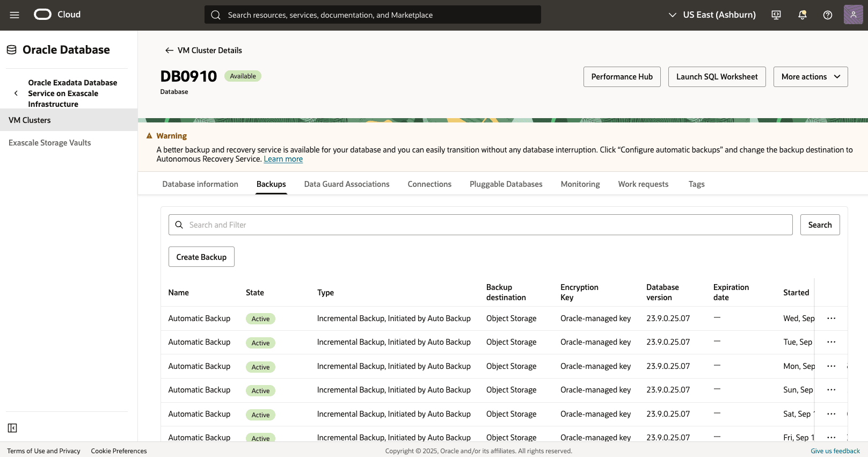This screenshot has width=868, height=457.
Task: Open Terms of Use and Privacy
Action: point(43,451)
